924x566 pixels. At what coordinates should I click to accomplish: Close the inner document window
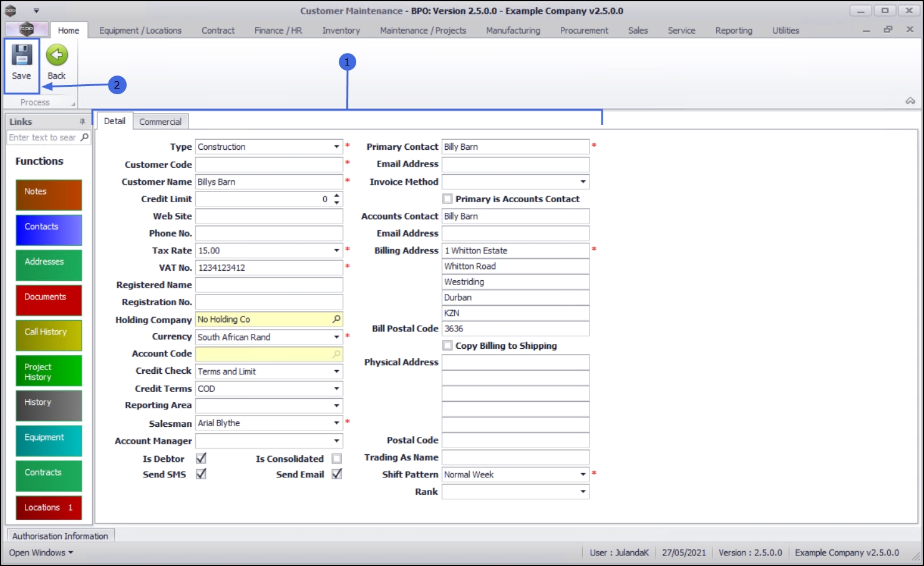[910, 30]
